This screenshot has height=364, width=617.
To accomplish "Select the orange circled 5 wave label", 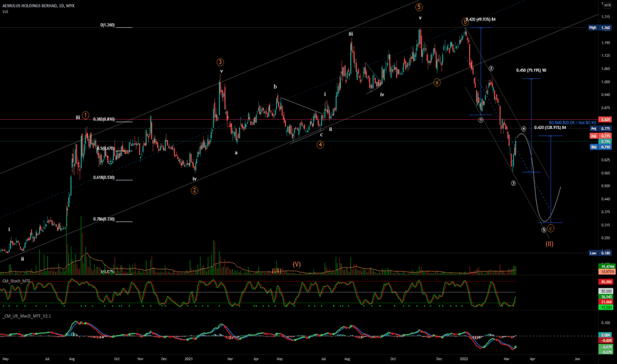I will coord(419,7).
